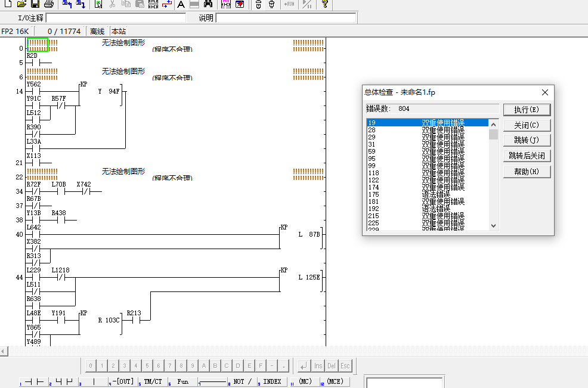This screenshot has width=588, height=388.
Task: Insert normally open contact from function bar
Action: click(x=34, y=381)
